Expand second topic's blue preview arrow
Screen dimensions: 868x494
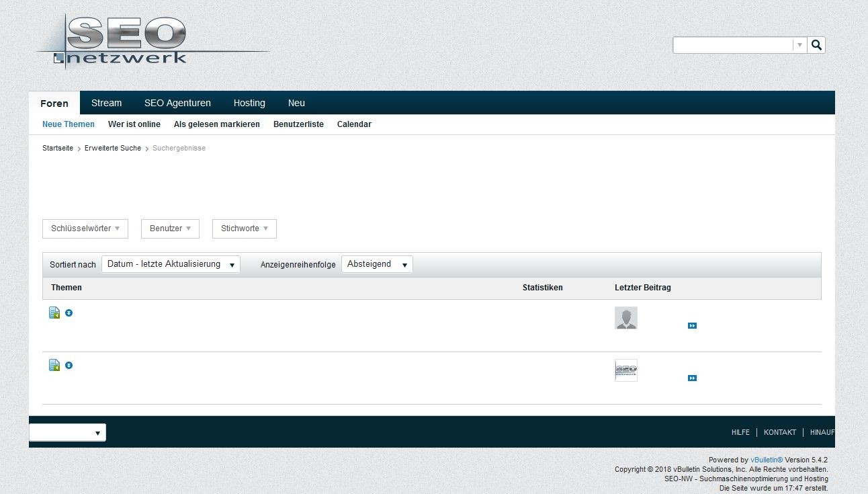coord(69,366)
